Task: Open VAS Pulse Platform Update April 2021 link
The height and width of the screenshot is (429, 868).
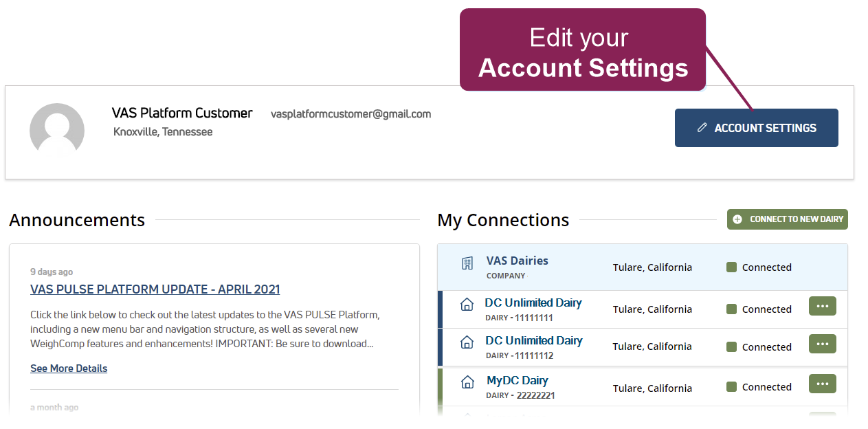Action: point(155,289)
